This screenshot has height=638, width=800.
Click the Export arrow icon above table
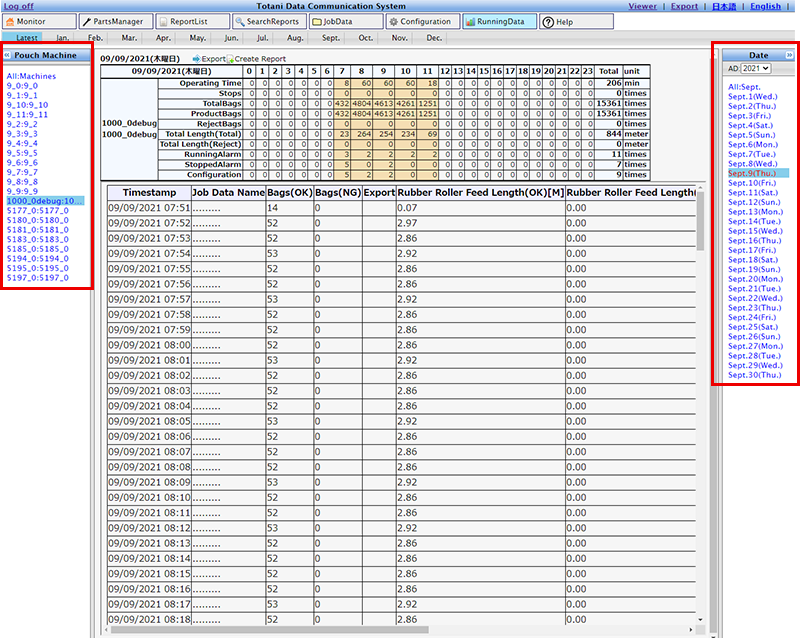click(x=196, y=59)
